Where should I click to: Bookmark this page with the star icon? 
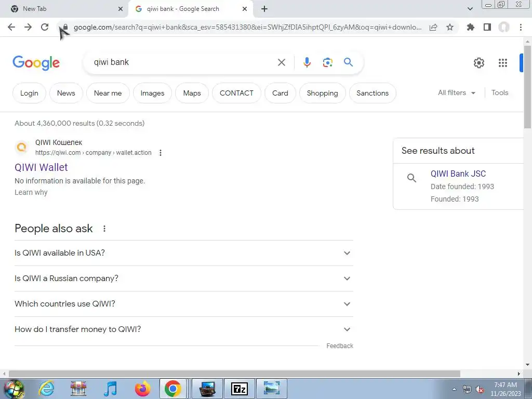click(x=450, y=27)
